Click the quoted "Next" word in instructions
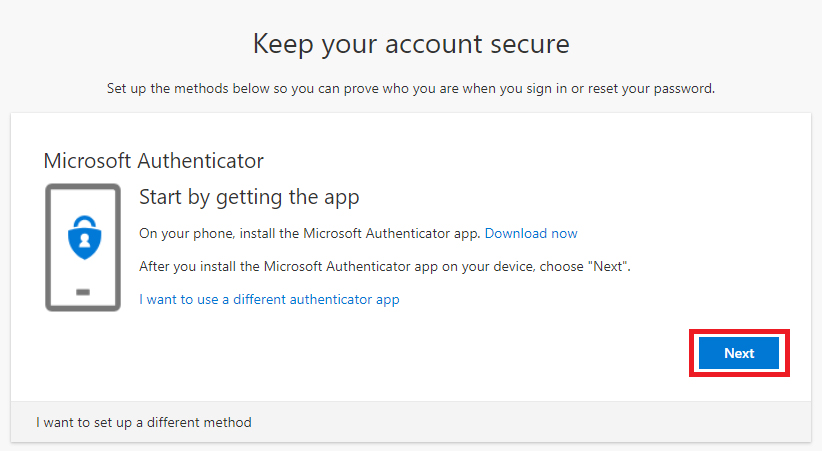Viewport: 822px width, 451px height. point(610,266)
